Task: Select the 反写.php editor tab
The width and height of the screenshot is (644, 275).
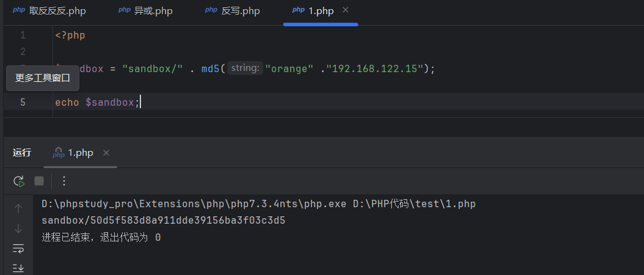Action: (x=241, y=11)
